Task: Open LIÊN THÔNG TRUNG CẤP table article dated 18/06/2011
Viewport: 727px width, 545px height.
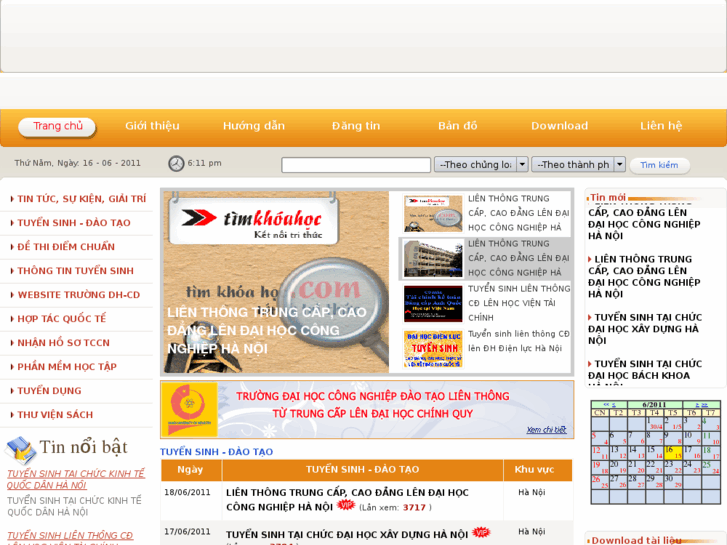Action: point(347,500)
